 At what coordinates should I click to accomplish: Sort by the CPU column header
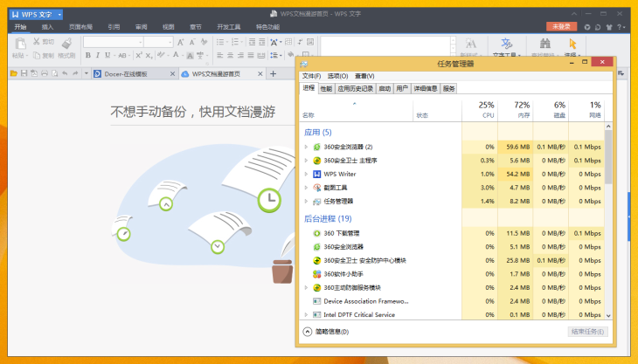(480, 110)
